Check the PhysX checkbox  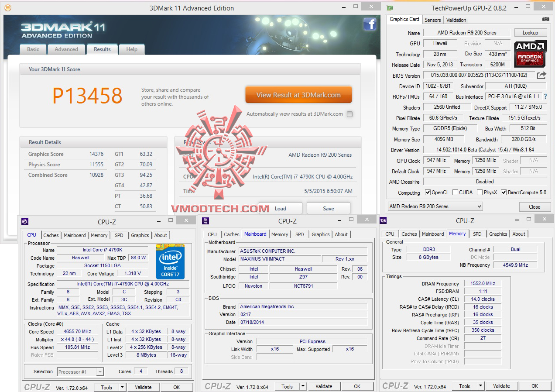click(x=480, y=193)
